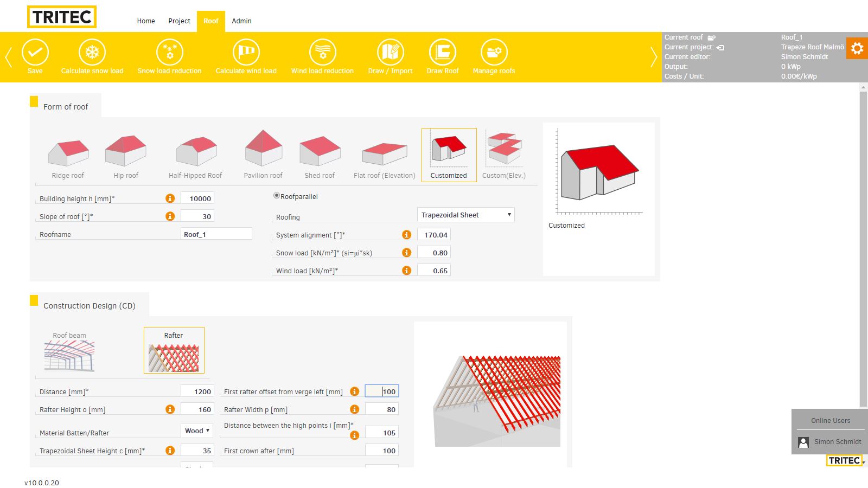Select Roof beam construction design

click(69, 351)
